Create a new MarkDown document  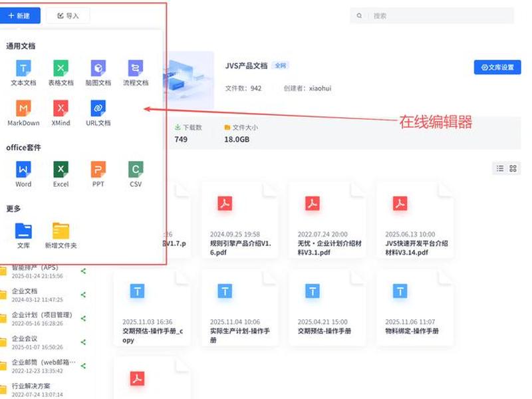23,113
